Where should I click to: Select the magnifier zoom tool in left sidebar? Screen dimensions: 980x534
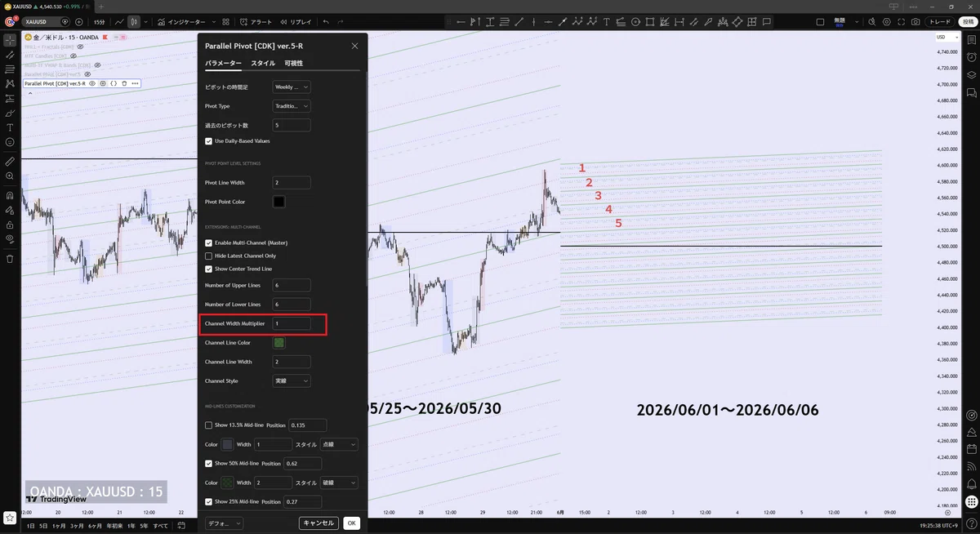(x=10, y=176)
